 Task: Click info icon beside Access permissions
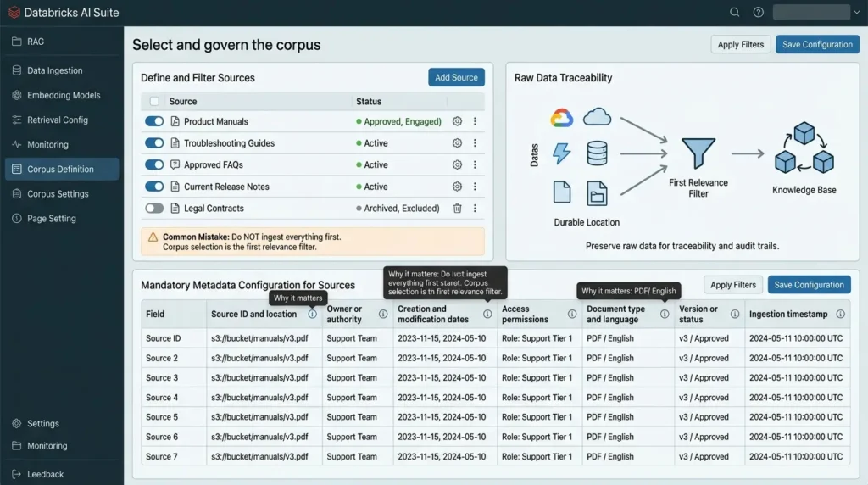click(x=572, y=314)
